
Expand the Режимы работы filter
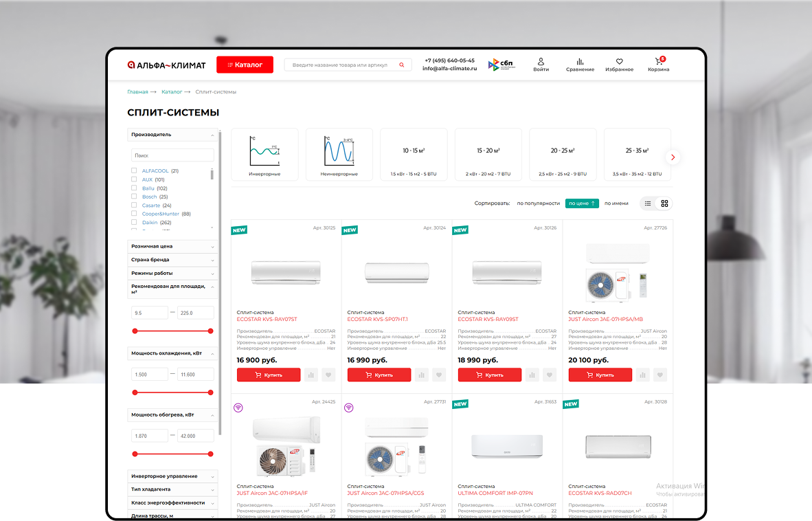(x=172, y=274)
